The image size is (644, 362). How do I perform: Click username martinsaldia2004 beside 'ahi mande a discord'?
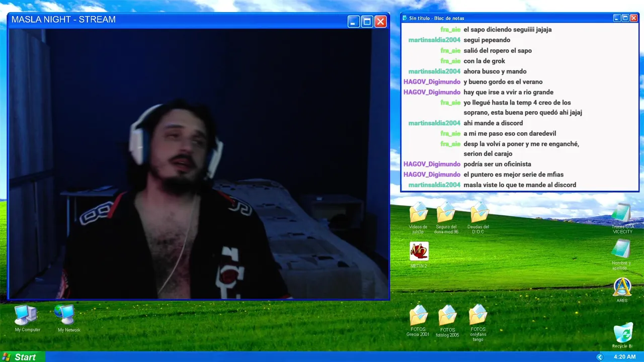[x=434, y=123]
